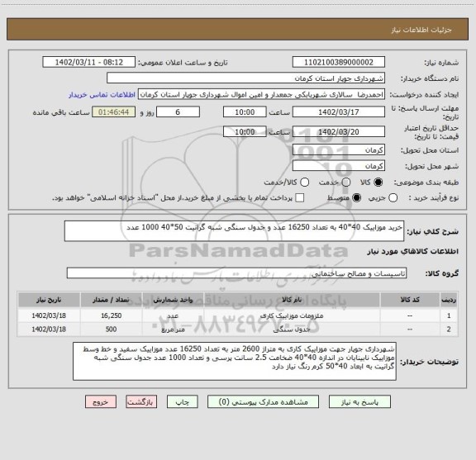Click the استان محل تحویل field کرمان

pos(339,150)
